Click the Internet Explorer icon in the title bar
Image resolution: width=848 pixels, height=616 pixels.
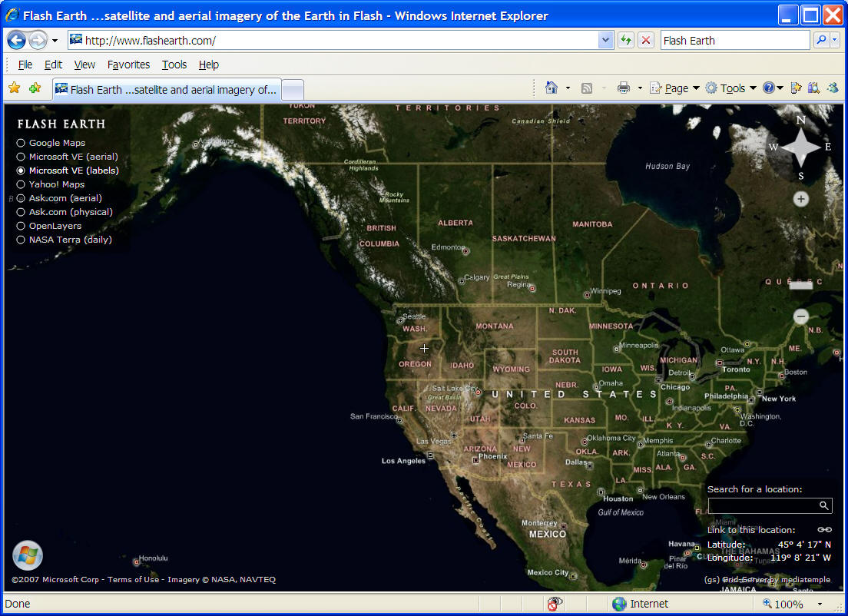tap(12, 15)
